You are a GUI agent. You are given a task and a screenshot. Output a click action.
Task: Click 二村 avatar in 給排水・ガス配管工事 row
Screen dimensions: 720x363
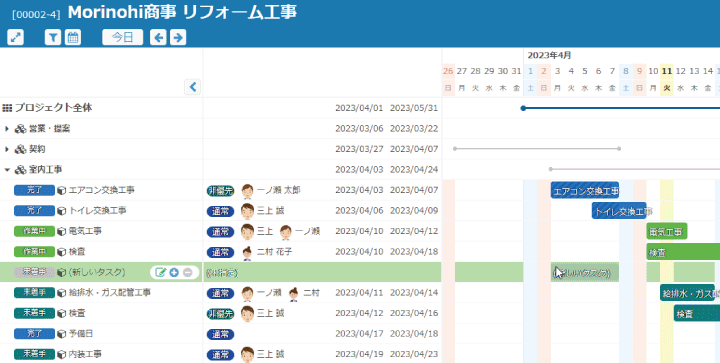click(293, 293)
